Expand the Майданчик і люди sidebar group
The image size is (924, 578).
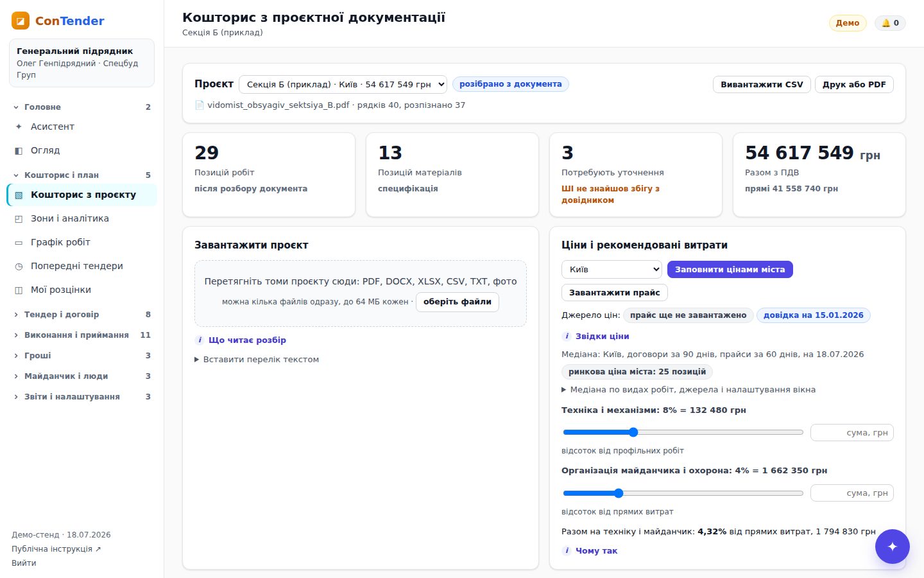[x=82, y=376]
